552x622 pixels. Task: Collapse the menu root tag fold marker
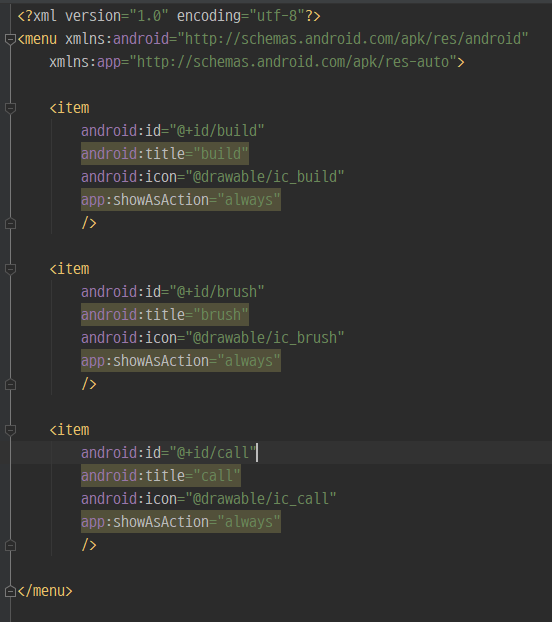point(10,39)
